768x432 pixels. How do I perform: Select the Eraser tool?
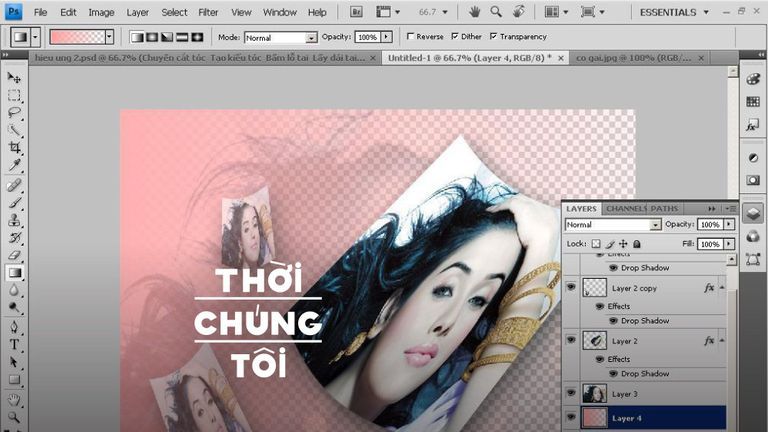(x=14, y=255)
